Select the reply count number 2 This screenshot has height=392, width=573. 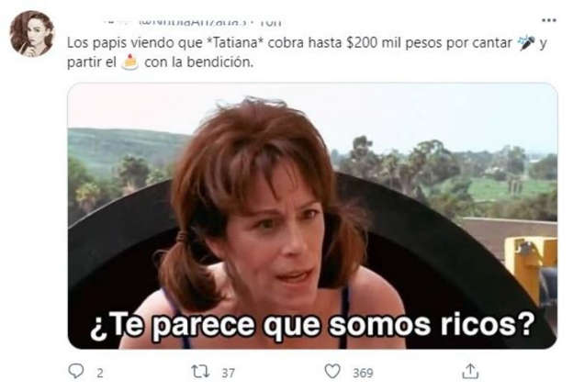tap(100, 373)
